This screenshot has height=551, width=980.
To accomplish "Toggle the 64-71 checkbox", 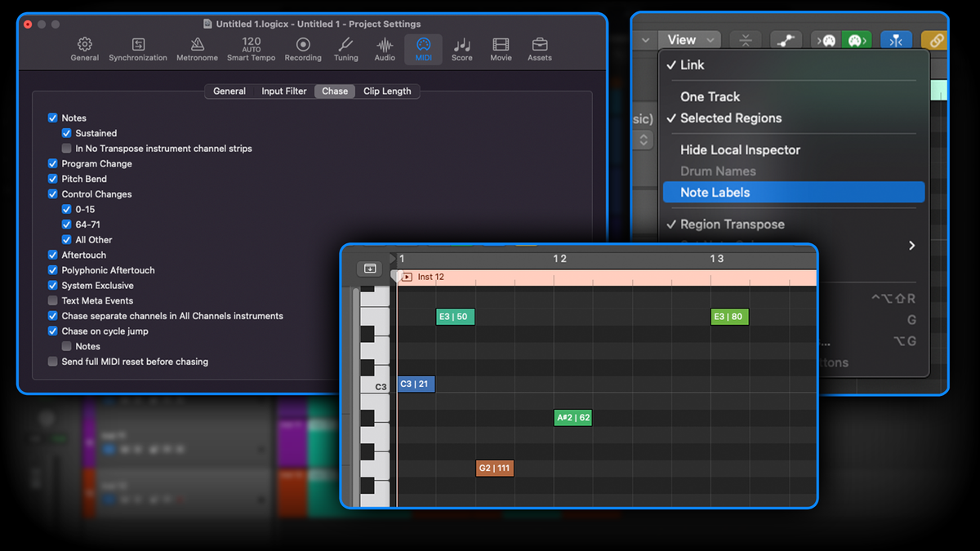I will click(x=67, y=224).
